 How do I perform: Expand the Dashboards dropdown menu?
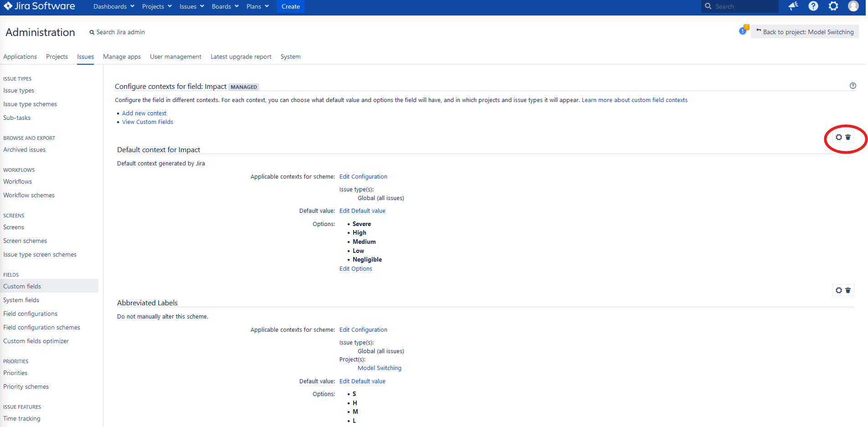114,6
